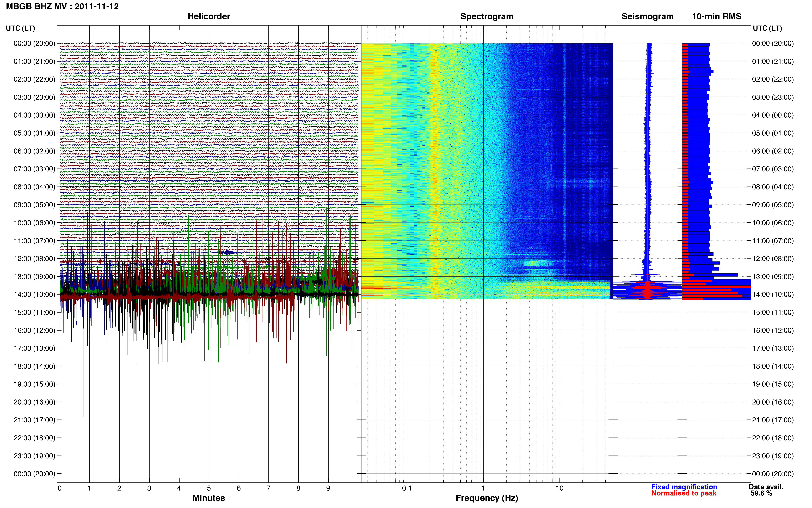Click the right 'UTC (LT)' axis header

pos(767,28)
